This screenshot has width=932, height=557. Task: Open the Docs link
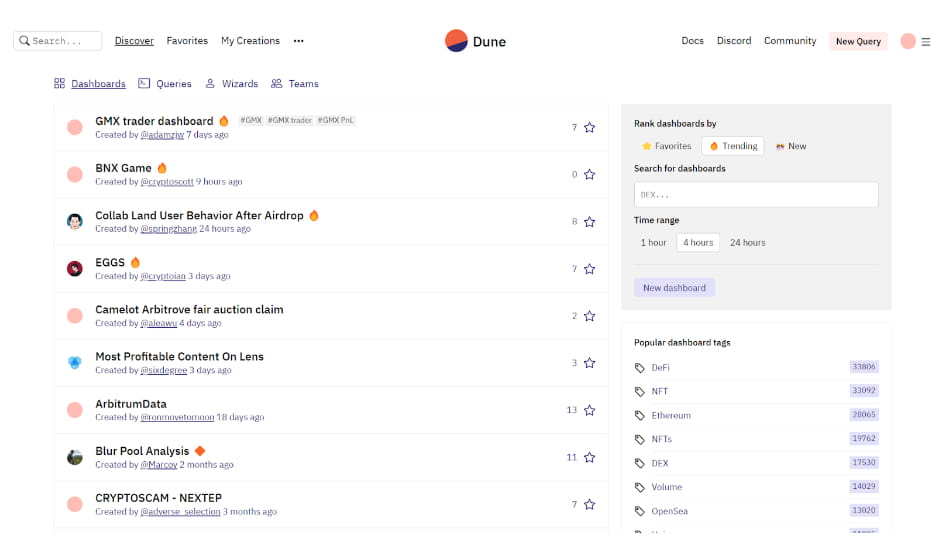pos(692,40)
